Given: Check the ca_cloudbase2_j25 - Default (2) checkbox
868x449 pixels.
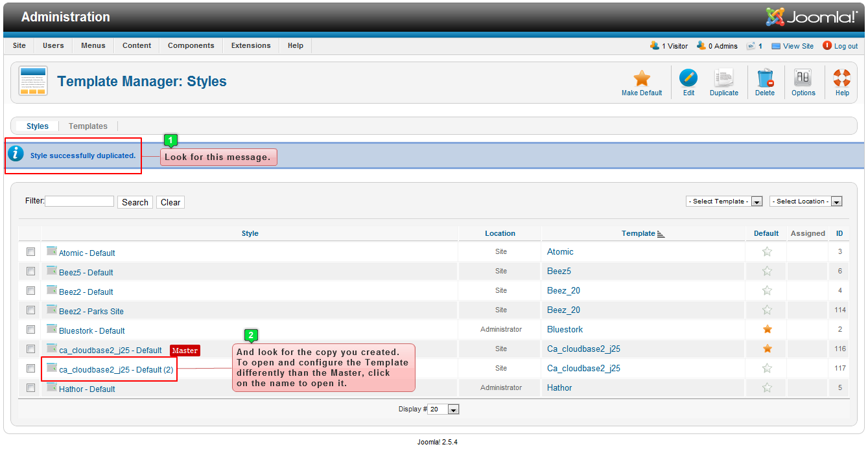Looking at the screenshot, I should pyautogui.click(x=30, y=368).
